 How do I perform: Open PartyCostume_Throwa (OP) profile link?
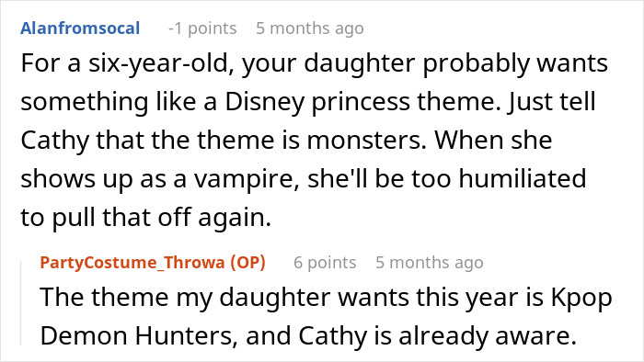[x=153, y=263]
